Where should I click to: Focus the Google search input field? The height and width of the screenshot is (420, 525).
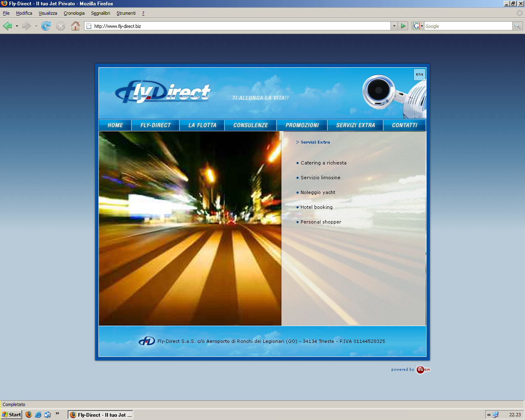468,26
